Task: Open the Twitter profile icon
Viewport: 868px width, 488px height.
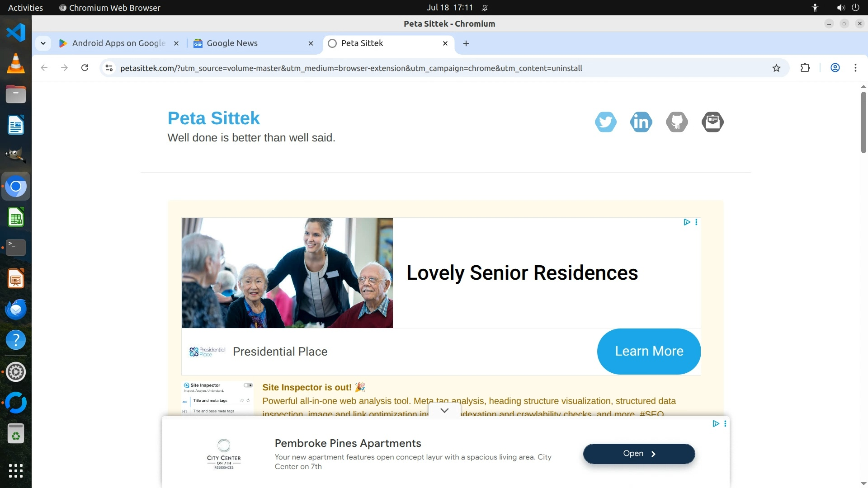Action: pos(605,122)
